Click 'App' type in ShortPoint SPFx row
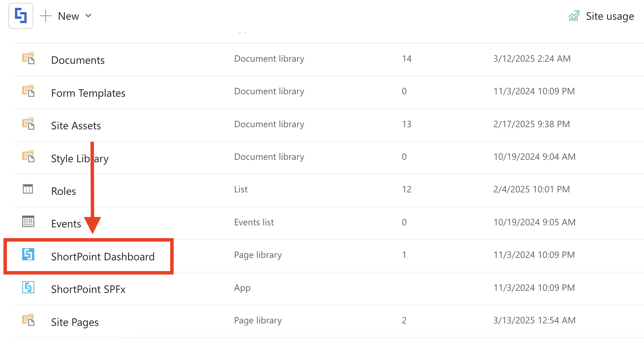The width and height of the screenshot is (644, 339). 242,288
